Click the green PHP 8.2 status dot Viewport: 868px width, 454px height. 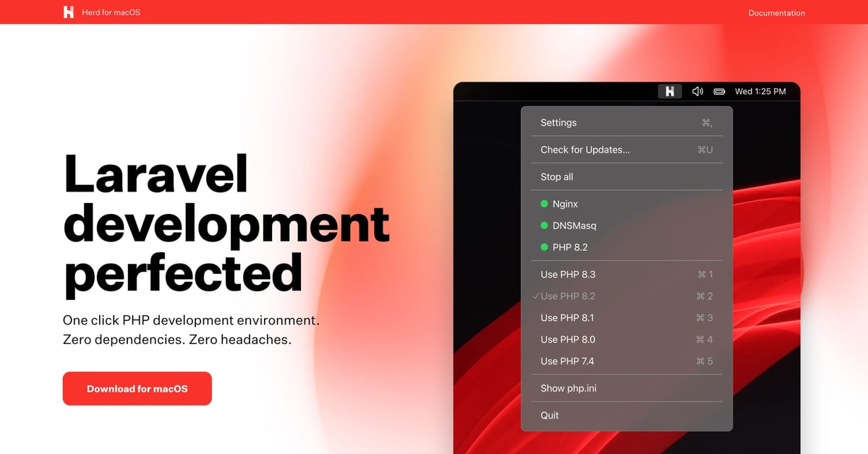(544, 247)
